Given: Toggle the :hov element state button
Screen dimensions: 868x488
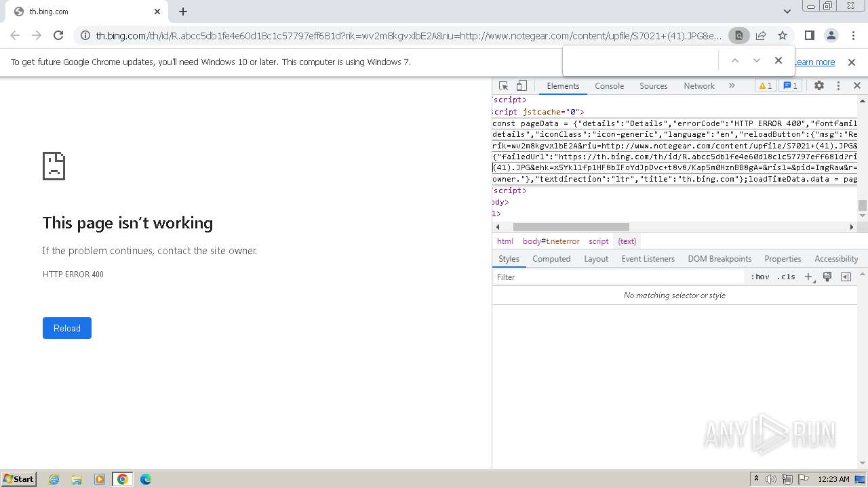Looking at the screenshot, I should click(x=760, y=277).
